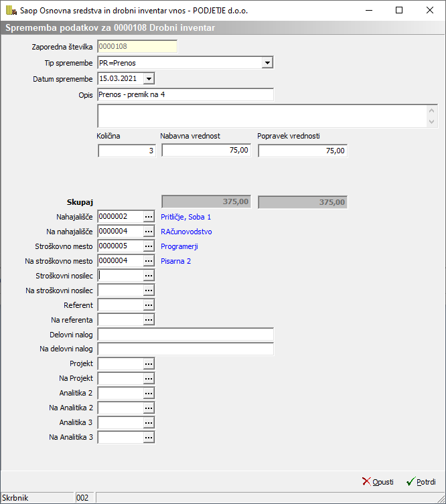Click the Količina input field
Viewport: 446px width, 504px height.
pyautogui.click(x=127, y=151)
